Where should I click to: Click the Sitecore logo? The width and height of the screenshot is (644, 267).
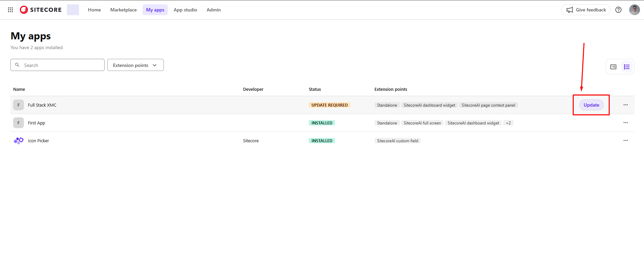click(x=41, y=10)
